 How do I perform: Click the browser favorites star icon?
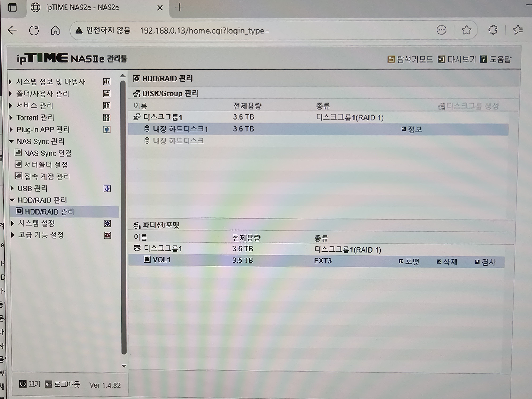pos(466,30)
